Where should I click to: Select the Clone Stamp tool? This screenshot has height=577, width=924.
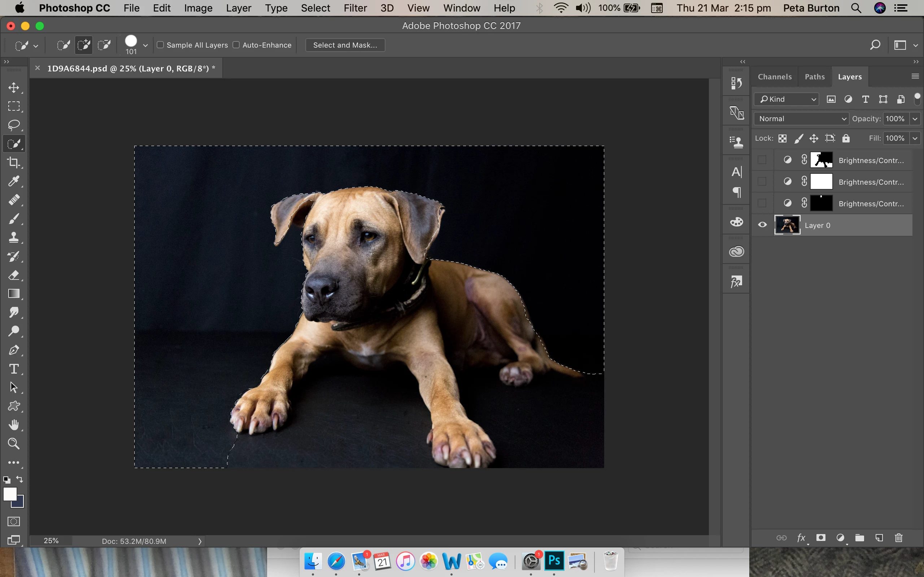coord(14,237)
